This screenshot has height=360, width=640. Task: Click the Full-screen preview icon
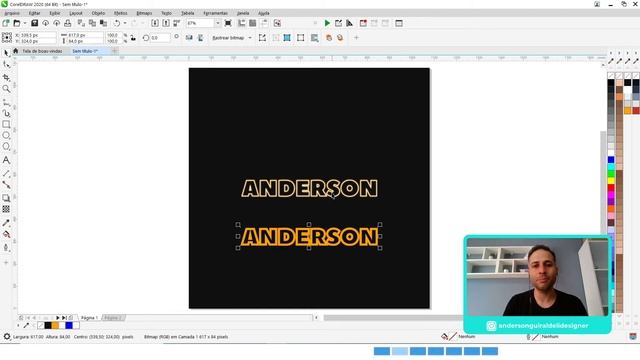228,23
